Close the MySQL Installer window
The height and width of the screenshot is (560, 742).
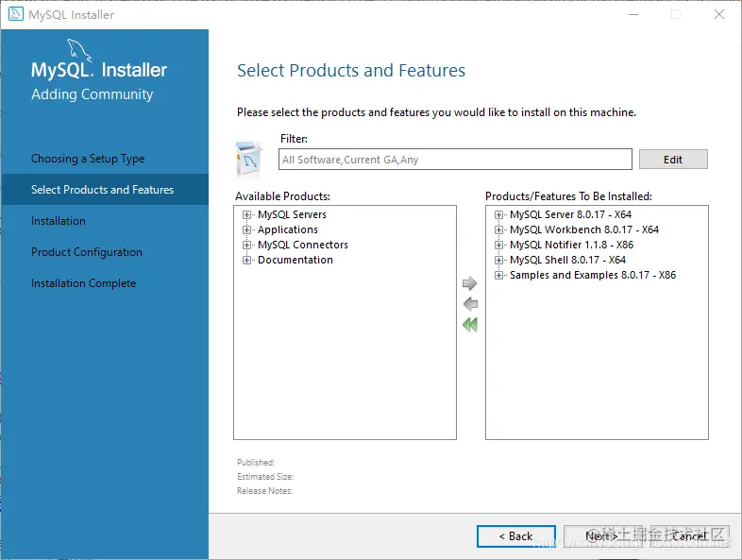pyautogui.click(x=718, y=15)
